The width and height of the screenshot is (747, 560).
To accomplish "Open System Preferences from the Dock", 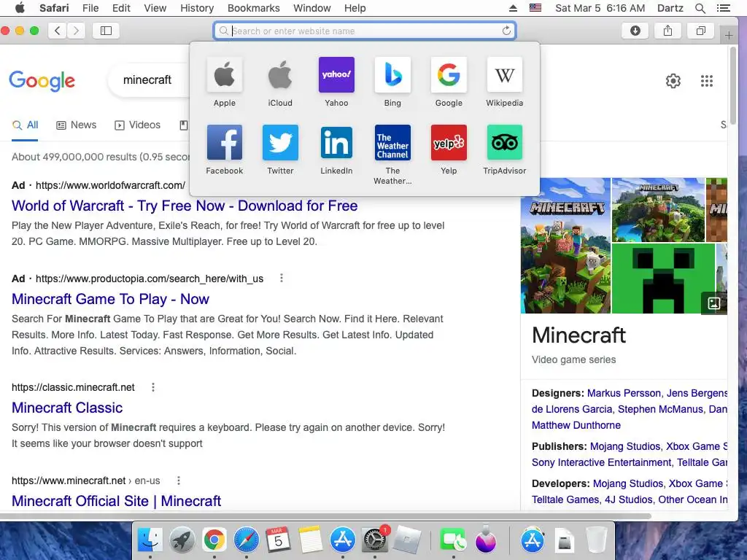I will click(x=375, y=540).
